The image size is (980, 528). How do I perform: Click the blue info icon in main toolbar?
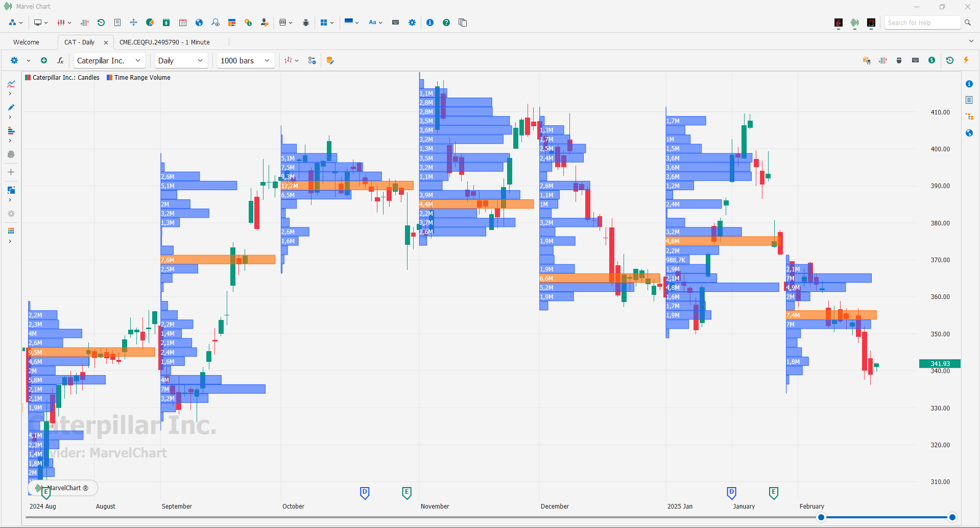tap(430, 22)
